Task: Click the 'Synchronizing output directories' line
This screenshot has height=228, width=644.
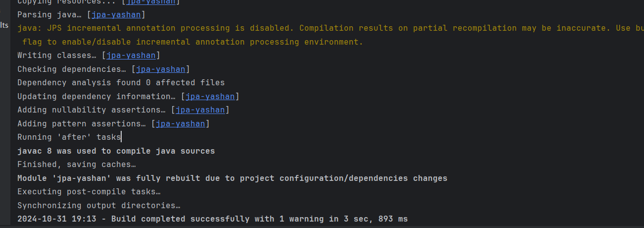Action: click(x=98, y=205)
